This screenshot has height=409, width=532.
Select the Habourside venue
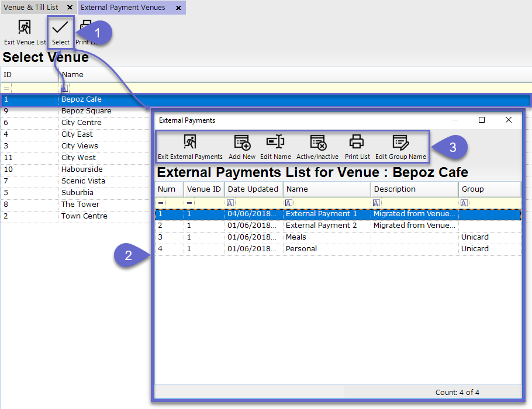pyautogui.click(x=81, y=169)
